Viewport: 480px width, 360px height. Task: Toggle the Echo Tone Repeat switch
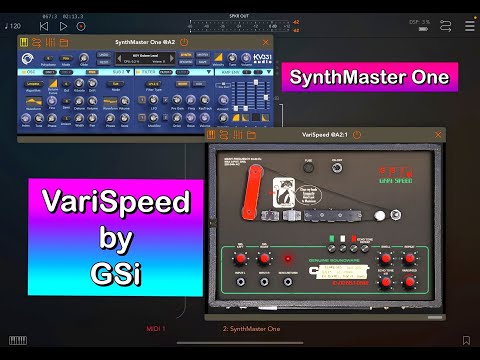(365, 248)
